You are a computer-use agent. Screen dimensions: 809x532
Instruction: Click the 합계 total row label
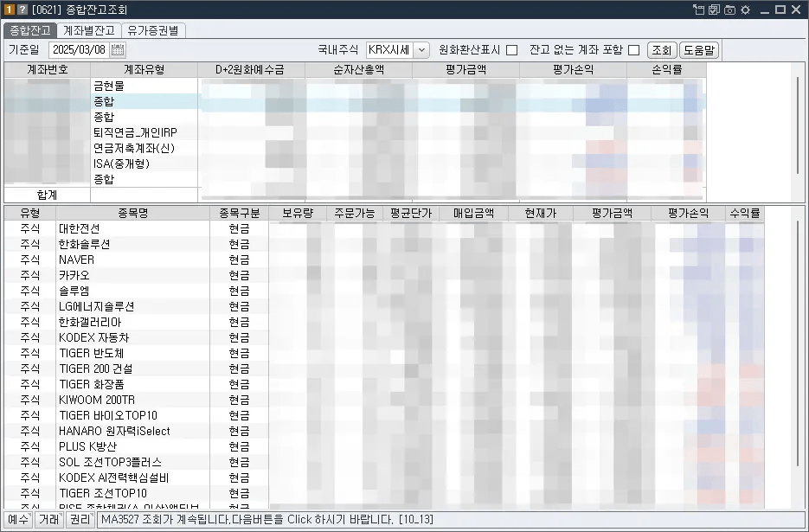tap(47, 195)
